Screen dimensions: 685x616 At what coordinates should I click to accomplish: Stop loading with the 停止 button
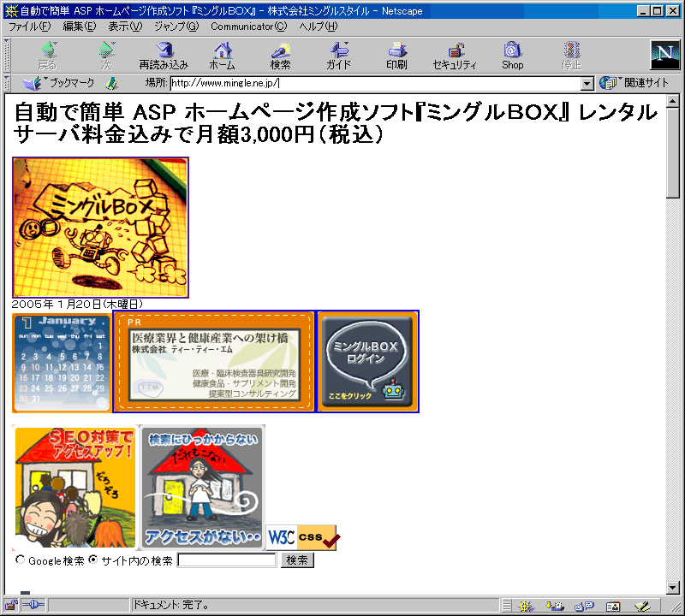[571, 56]
